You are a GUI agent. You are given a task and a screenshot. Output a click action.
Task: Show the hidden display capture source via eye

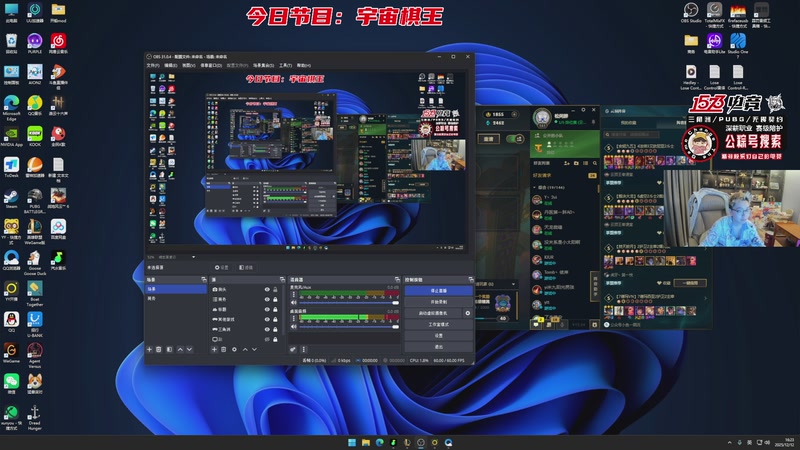[267, 339]
